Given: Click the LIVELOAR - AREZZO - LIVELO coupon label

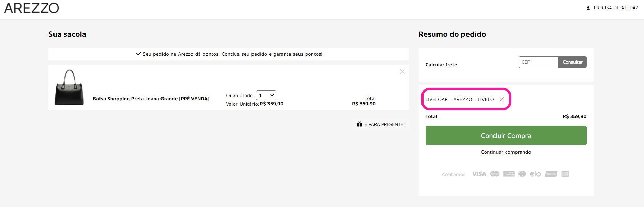Looking at the screenshot, I should (459, 99).
